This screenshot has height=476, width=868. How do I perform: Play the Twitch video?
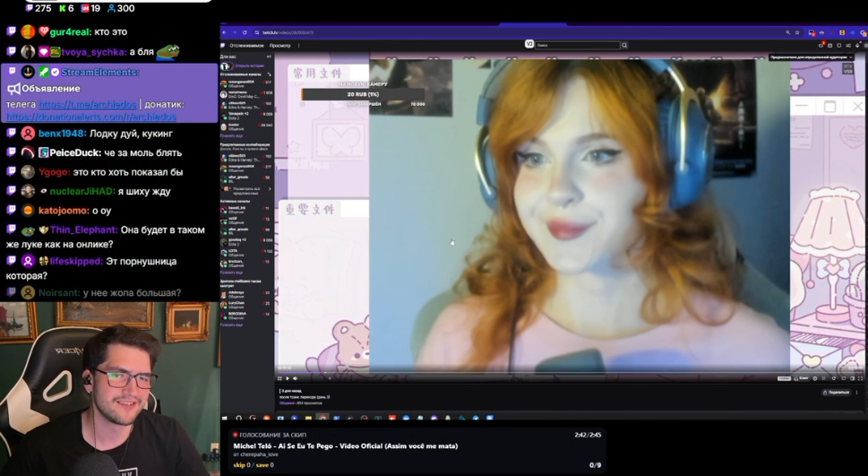(288, 378)
